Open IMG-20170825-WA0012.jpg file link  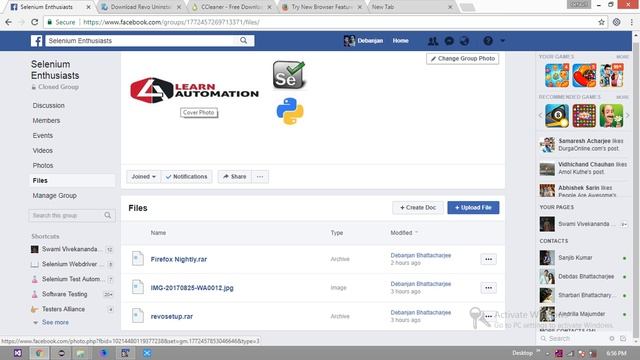[x=192, y=288]
